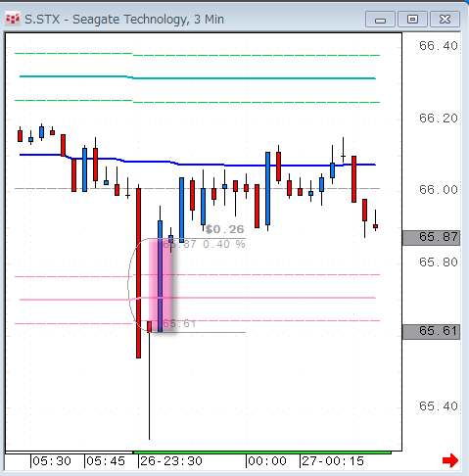Click the 05:45 time axis label
Screen dimensions: 469x476
point(106,461)
